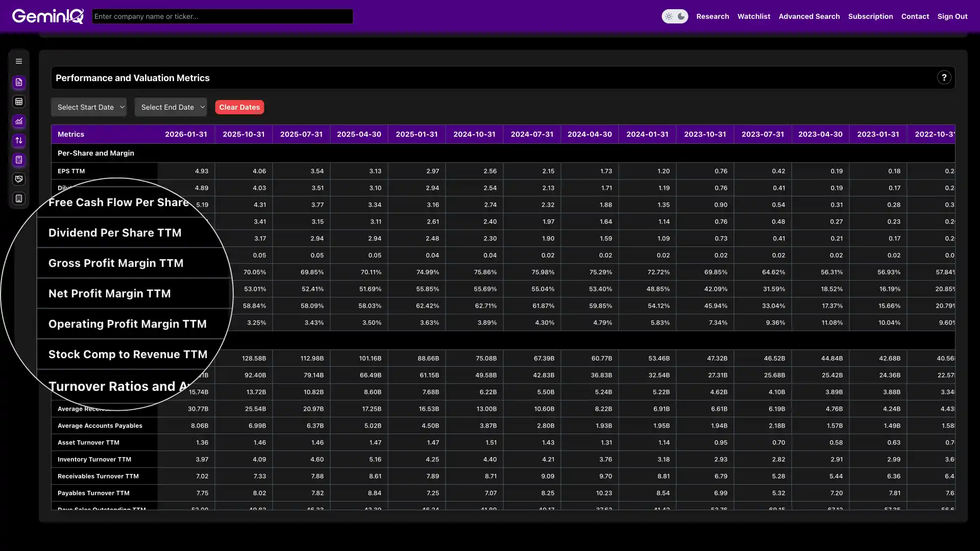980x551 pixels.
Task: Go to the Watchlist page
Action: pyautogui.click(x=754, y=16)
